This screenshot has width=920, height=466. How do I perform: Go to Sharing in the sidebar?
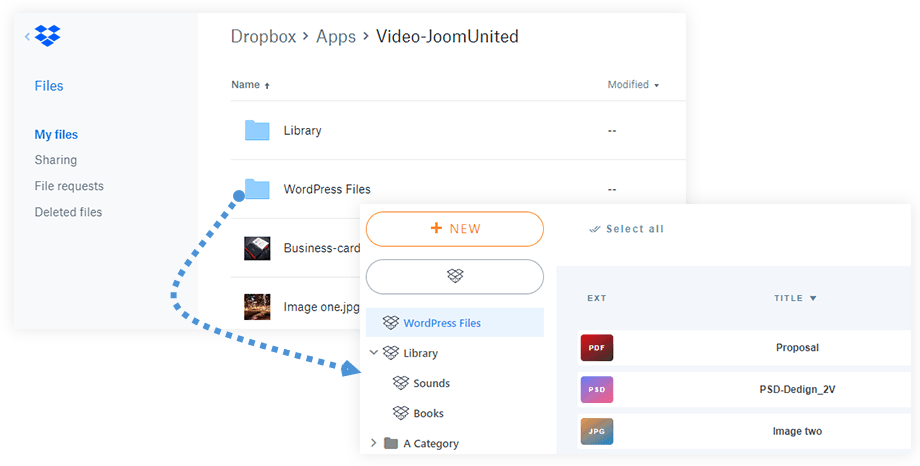[55, 160]
